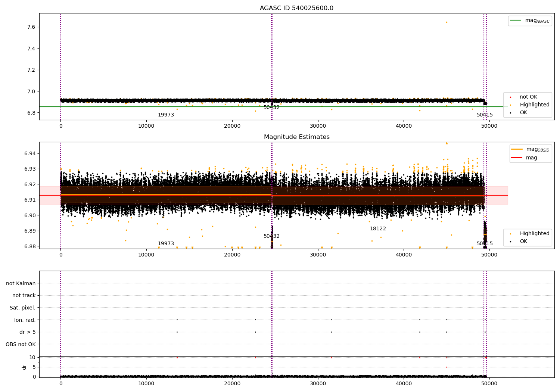
Task: Click the 6.91 y-axis tick label
Action: coord(30,200)
